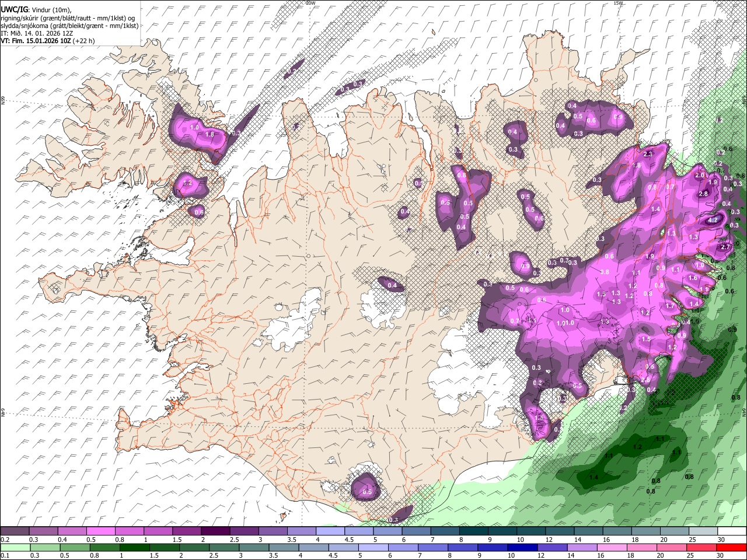747x560 pixels.
Task: Pick the bright red 30 swatch in the bottom legend row
Action: click(731, 548)
